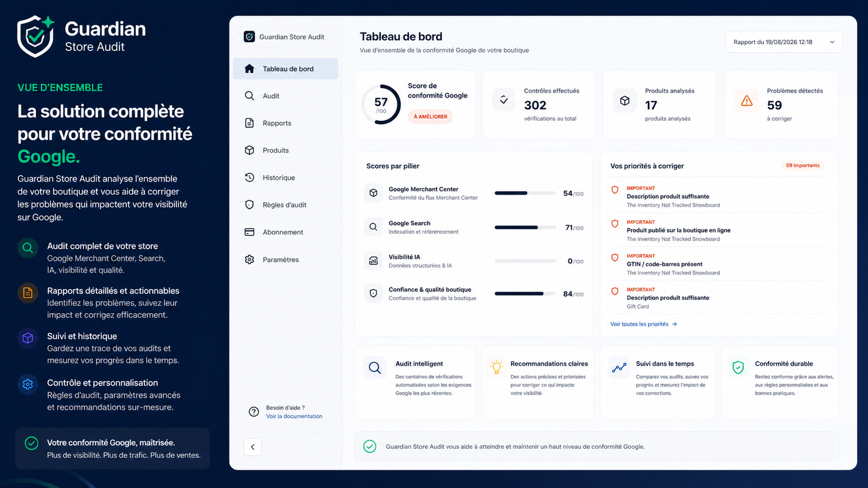The image size is (868, 488).
Task: Follow the 'Voir la documentation' link
Action: point(294,416)
